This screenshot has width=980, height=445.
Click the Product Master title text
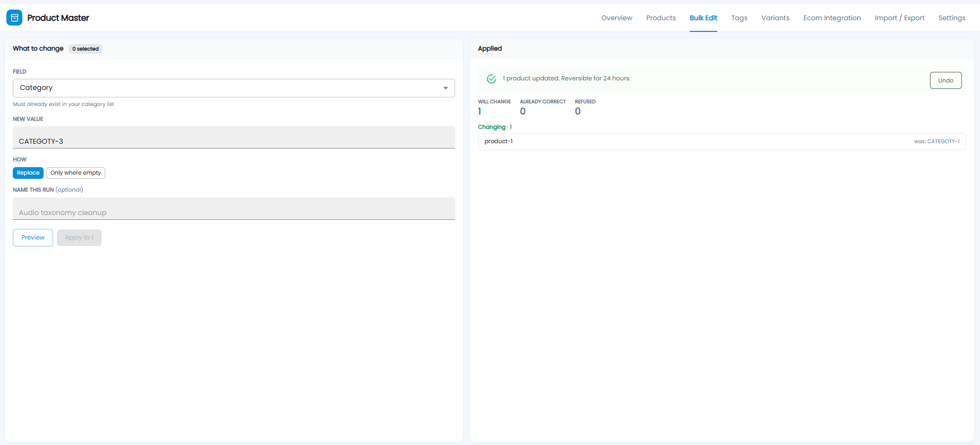[58, 18]
